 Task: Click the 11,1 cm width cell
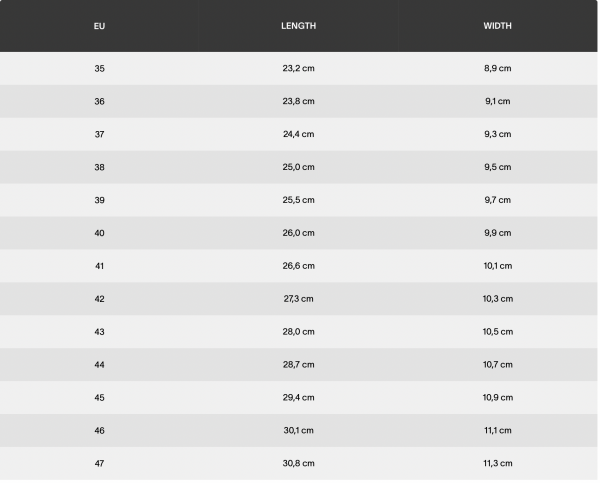(x=497, y=430)
